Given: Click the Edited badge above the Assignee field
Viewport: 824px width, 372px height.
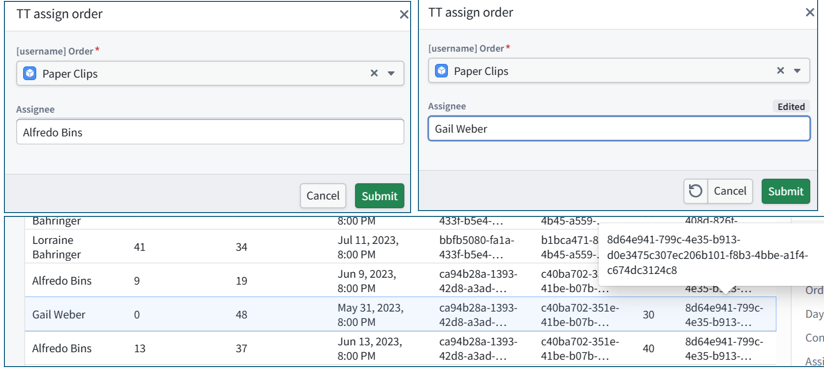Looking at the screenshot, I should coord(791,107).
